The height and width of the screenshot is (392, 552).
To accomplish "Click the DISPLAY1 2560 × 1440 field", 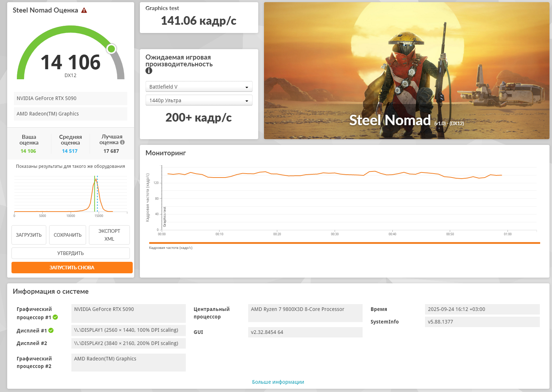I will click(128, 330).
